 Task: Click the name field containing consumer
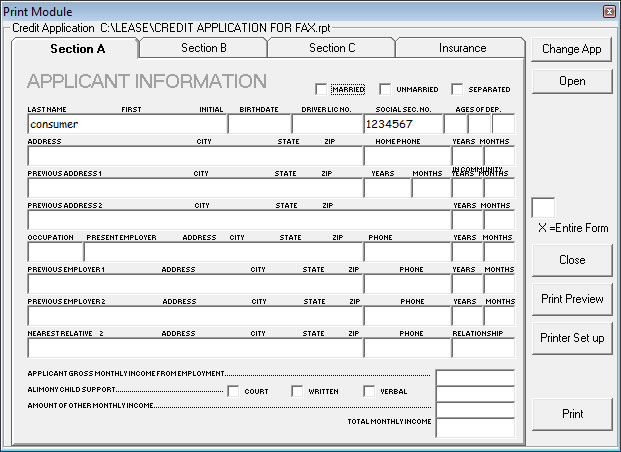click(128, 124)
